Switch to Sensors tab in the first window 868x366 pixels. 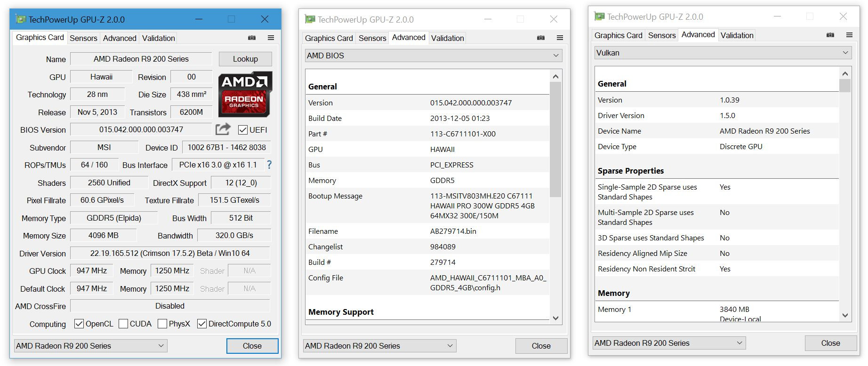83,38
